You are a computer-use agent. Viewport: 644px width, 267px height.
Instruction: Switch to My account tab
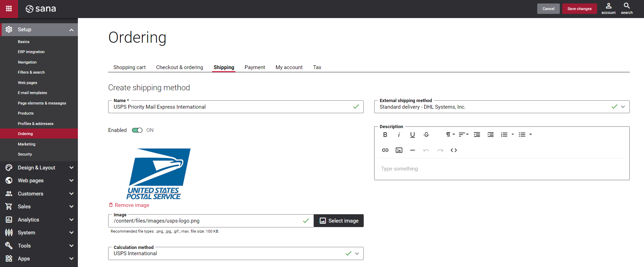tap(289, 67)
